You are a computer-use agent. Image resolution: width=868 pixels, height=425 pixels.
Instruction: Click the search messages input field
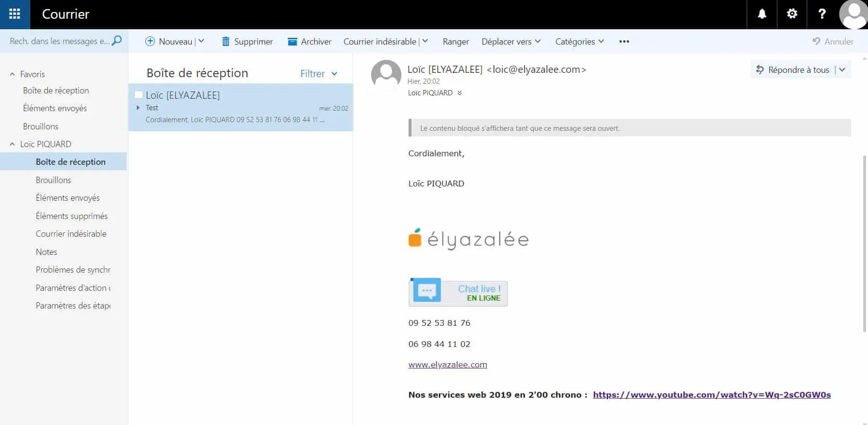[59, 41]
